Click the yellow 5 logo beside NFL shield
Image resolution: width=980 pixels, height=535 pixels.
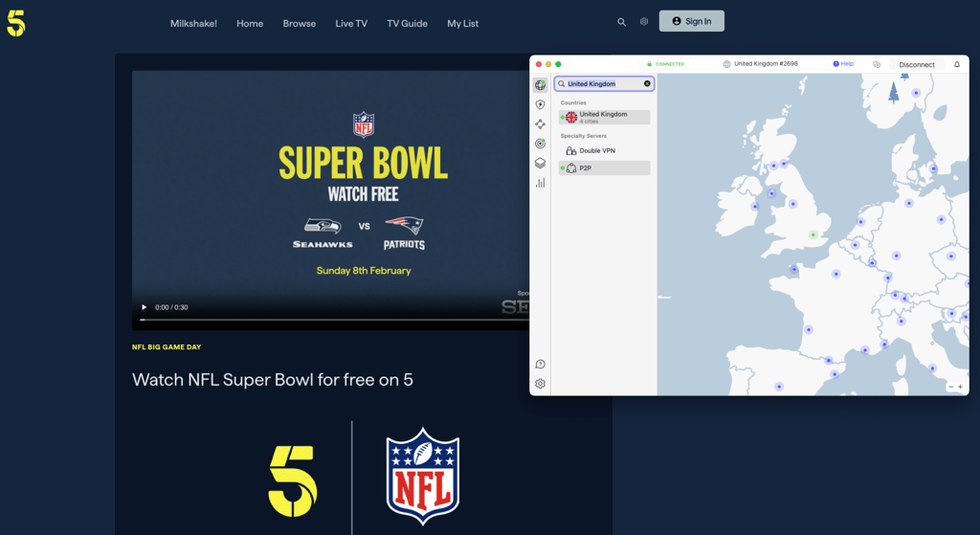pos(293,480)
